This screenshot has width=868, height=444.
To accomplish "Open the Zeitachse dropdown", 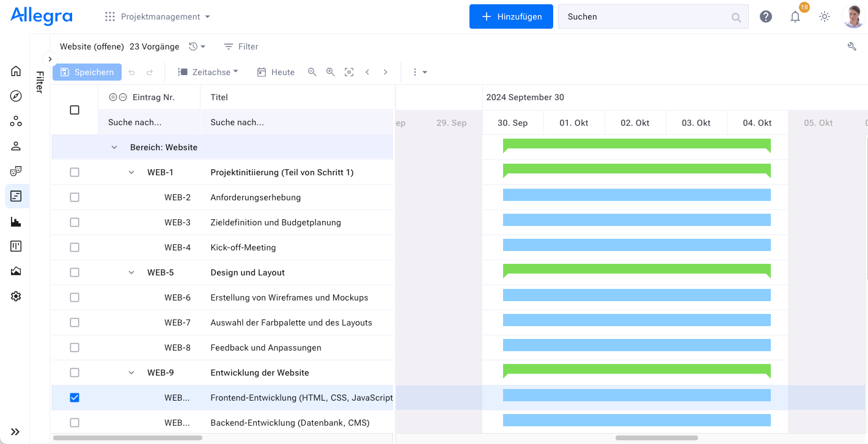I will coord(208,71).
